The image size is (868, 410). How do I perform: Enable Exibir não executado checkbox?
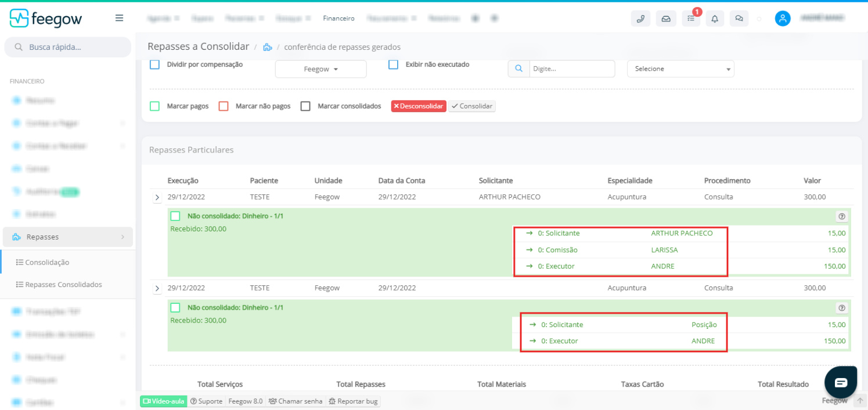click(393, 64)
